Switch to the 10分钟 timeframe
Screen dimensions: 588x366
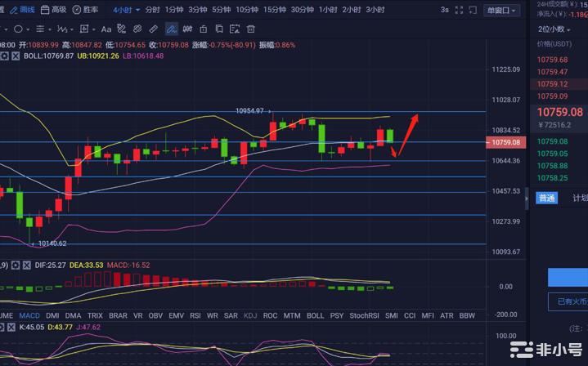pyautogui.click(x=247, y=10)
